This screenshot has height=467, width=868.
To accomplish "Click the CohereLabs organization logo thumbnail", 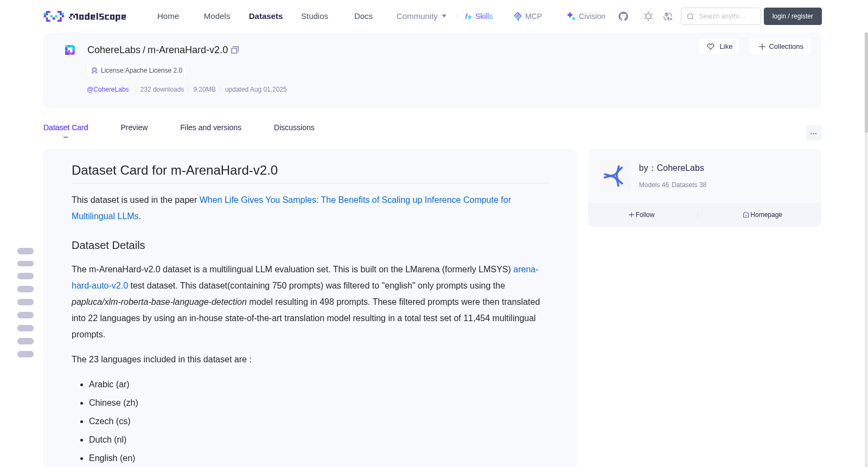I will (615, 175).
